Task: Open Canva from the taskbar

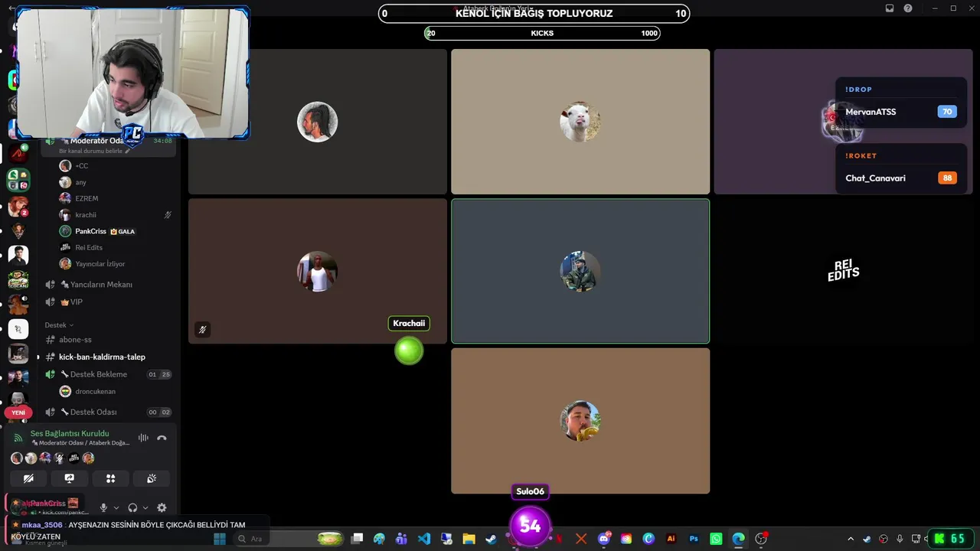Action: [x=648, y=539]
